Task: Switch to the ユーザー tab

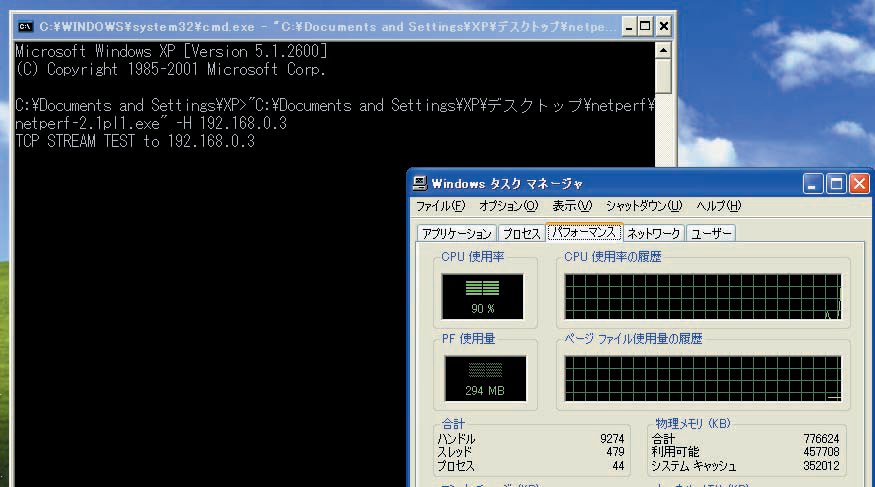Action: point(710,233)
